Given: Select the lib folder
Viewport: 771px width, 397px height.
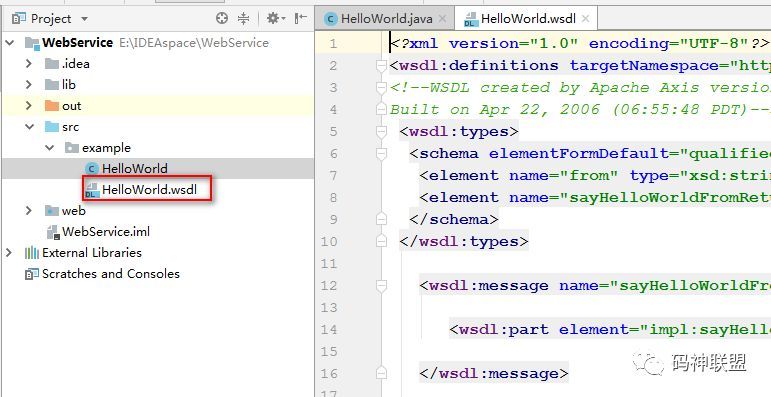Looking at the screenshot, I should click(69, 85).
